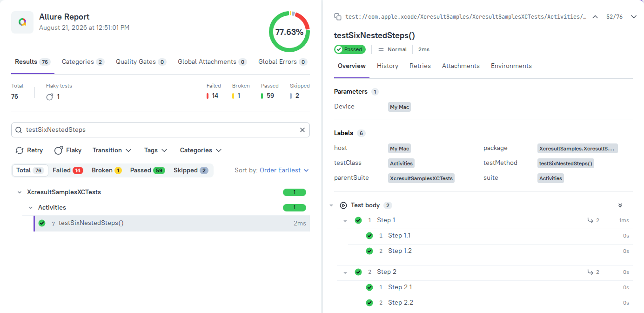Select the Failed 14 status filter
644x313 pixels.
click(x=67, y=170)
